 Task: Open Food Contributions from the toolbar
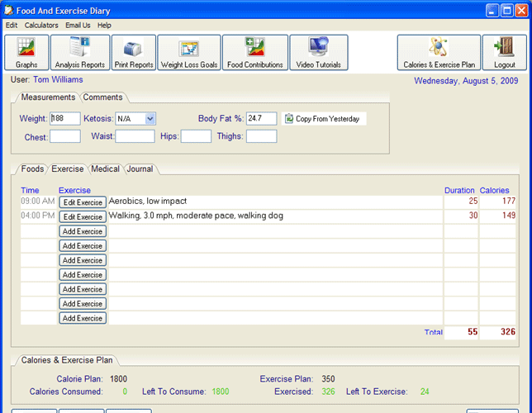pos(255,52)
